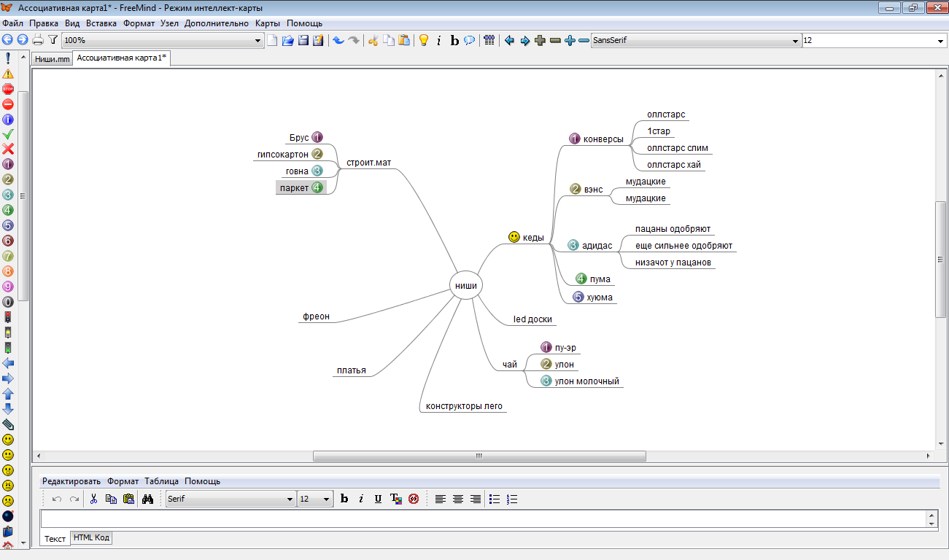This screenshot has height=560, width=949.
Task: Open the 100% zoom dropdown
Action: coord(257,41)
